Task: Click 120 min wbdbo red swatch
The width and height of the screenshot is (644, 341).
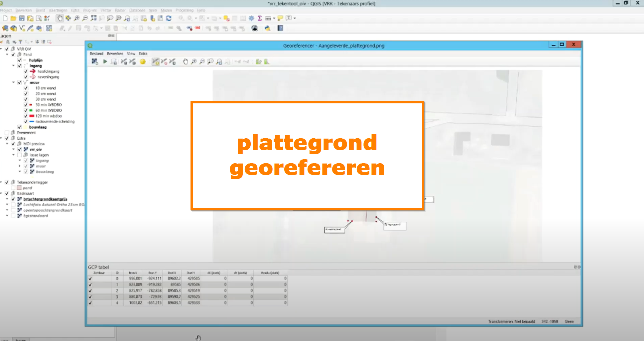Action: pos(32,116)
